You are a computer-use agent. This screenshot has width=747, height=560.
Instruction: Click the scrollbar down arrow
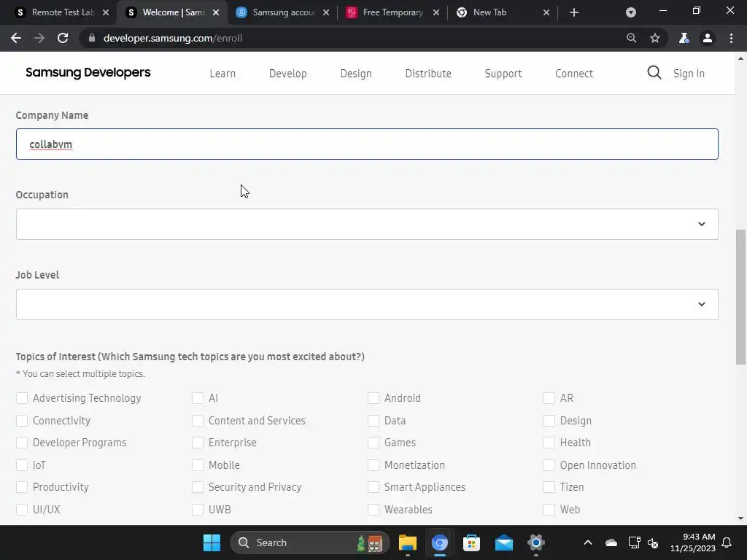pyautogui.click(x=740, y=518)
